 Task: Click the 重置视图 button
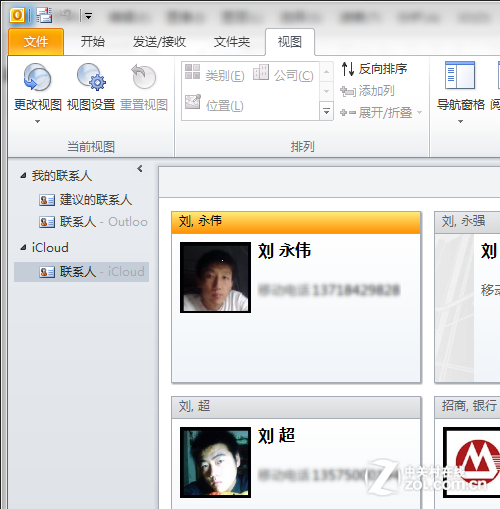(144, 87)
